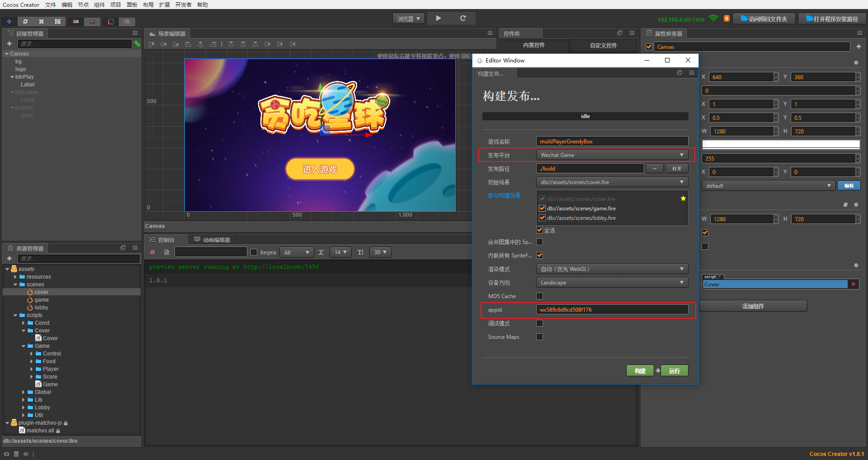Play the preview in browser

point(439,18)
